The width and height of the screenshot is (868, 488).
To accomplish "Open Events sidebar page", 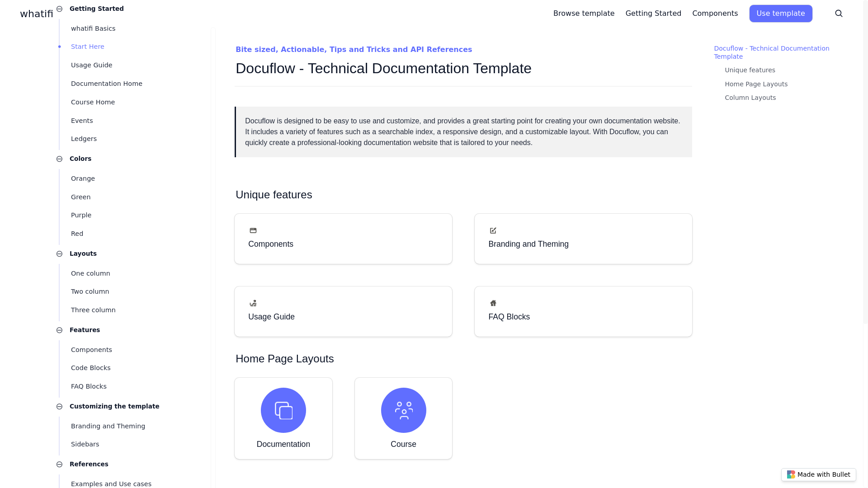I will 82,121.
